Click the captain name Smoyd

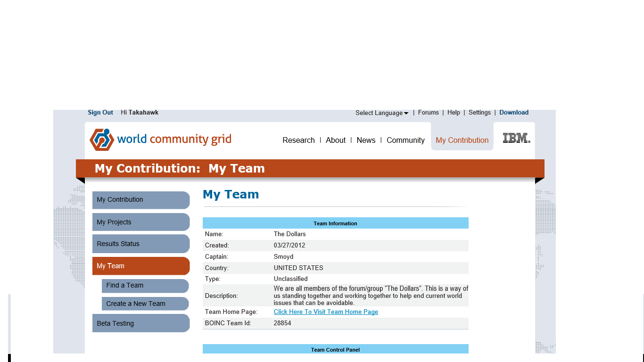pos(283,257)
